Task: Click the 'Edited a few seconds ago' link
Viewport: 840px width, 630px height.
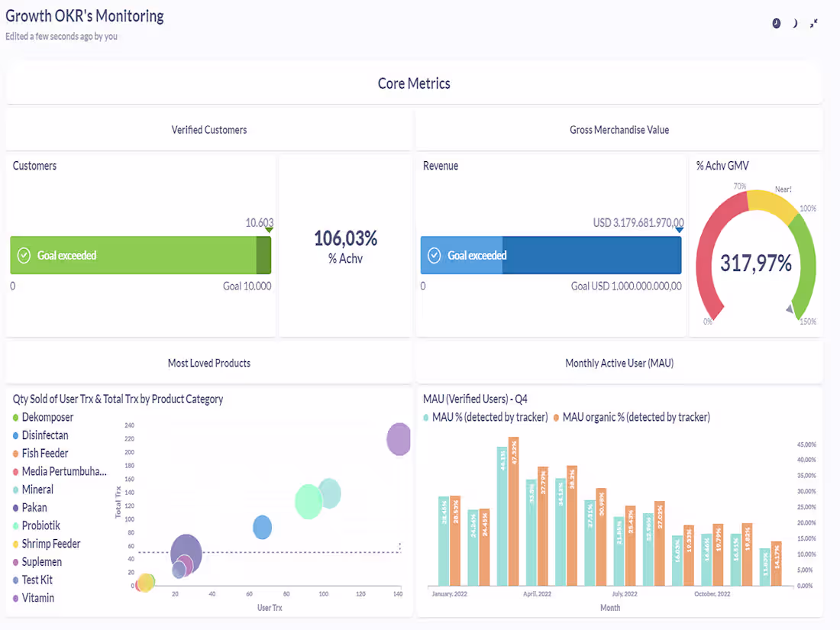Action: tap(61, 36)
